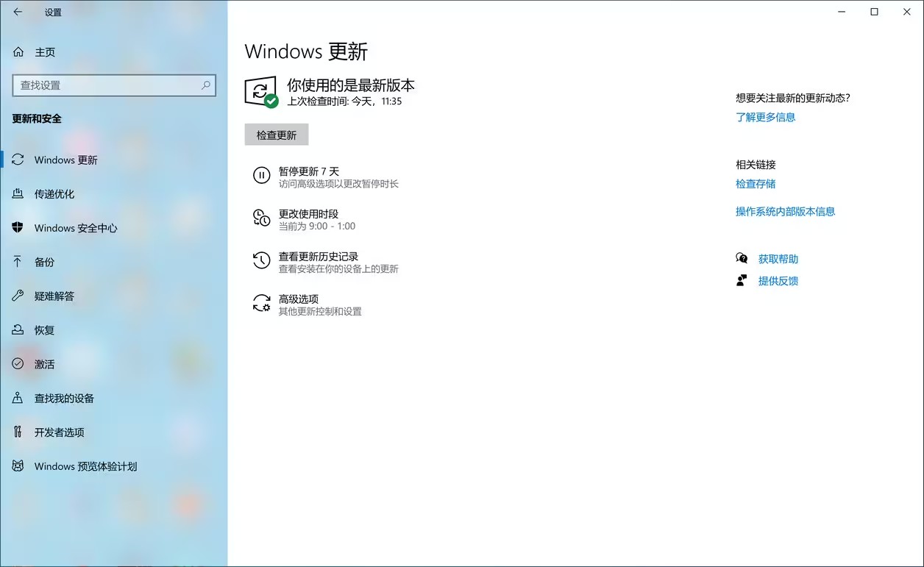Screen dimensions: 924x567
Task: Close the 设置 window
Action: point(907,12)
